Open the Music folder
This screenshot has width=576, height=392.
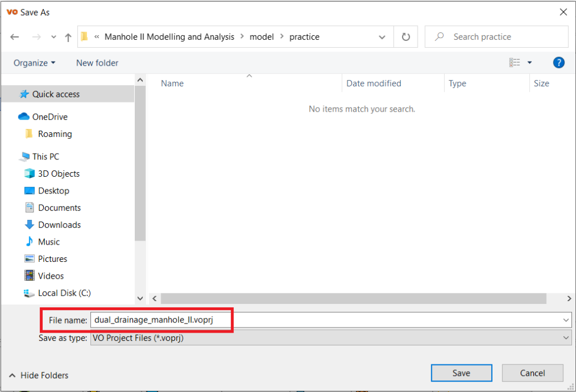click(x=48, y=242)
